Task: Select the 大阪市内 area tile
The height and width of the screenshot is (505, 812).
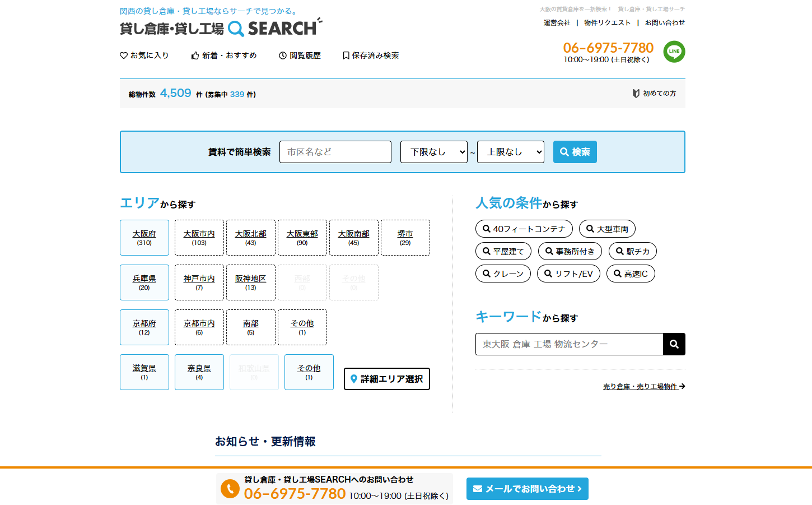Action: pyautogui.click(x=199, y=238)
